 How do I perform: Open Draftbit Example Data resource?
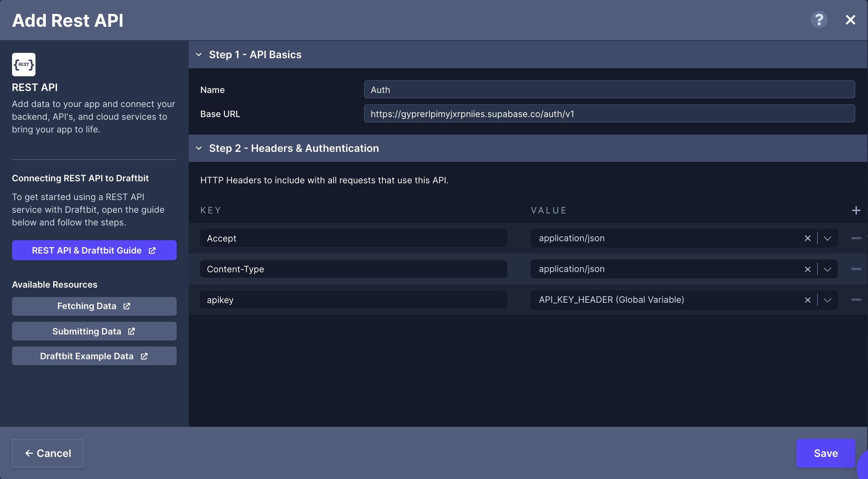tap(94, 356)
